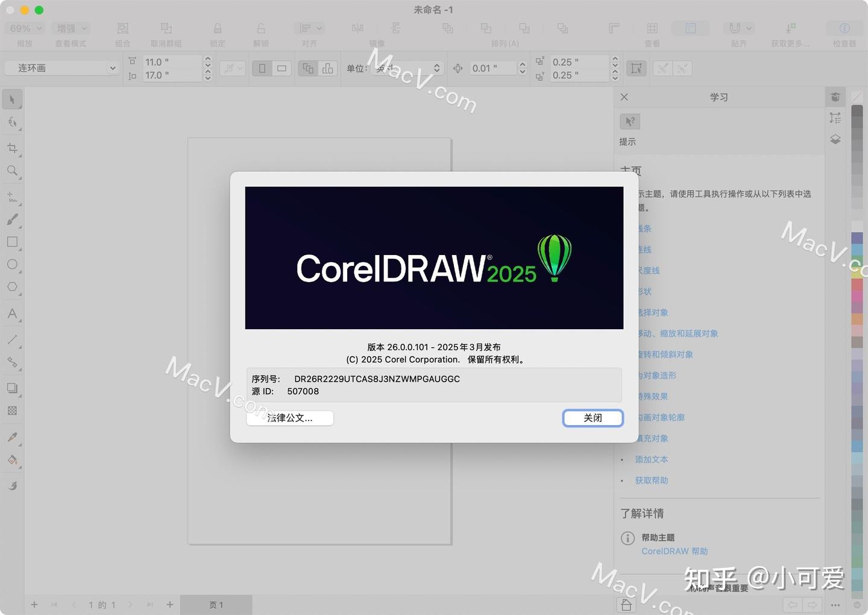Enable the resize-current-page-only option
Viewport: 868px width, 615px height.
pos(327,68)
